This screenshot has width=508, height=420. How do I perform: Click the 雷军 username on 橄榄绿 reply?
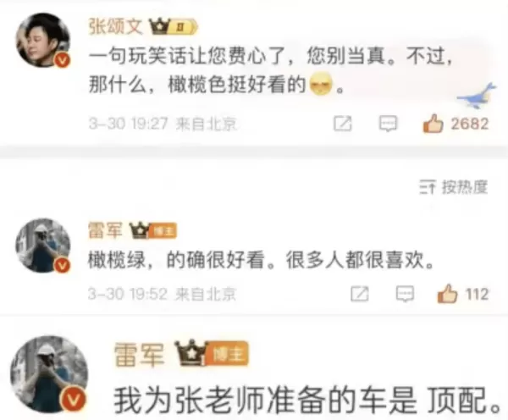[105, 230]
